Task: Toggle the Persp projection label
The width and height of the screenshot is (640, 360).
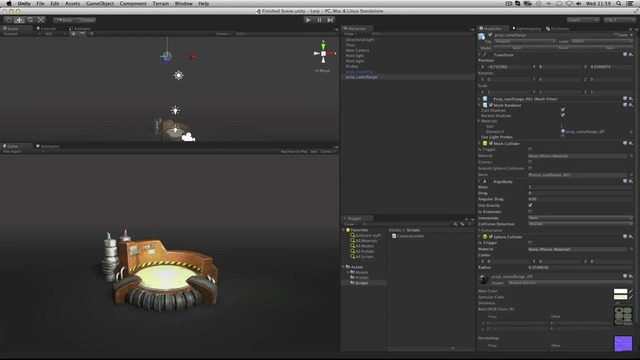Action: point(323,71)
